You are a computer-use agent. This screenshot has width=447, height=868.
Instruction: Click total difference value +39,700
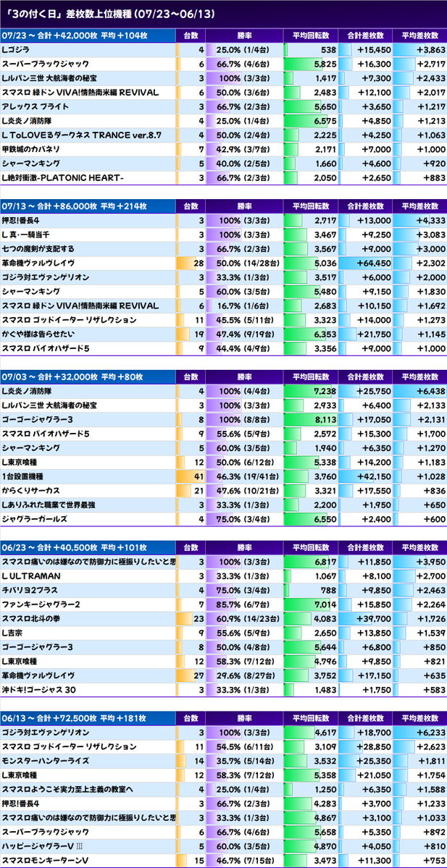373,618
